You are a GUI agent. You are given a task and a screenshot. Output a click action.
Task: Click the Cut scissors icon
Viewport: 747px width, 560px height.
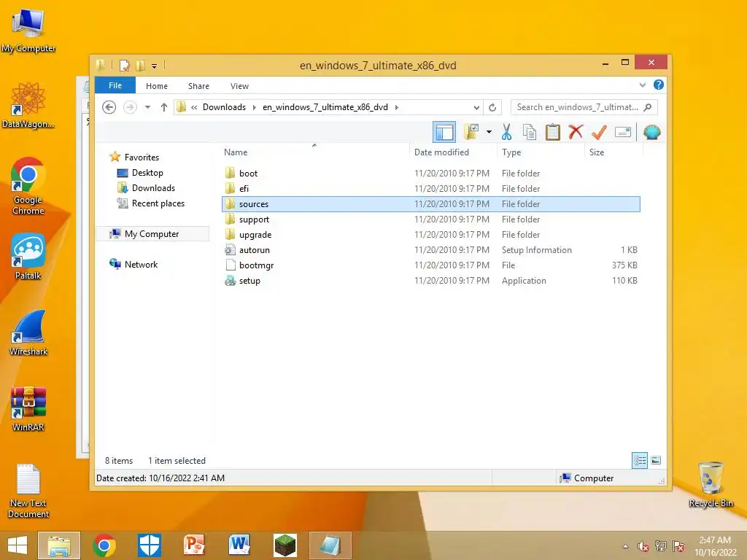(x=506, y=132)
